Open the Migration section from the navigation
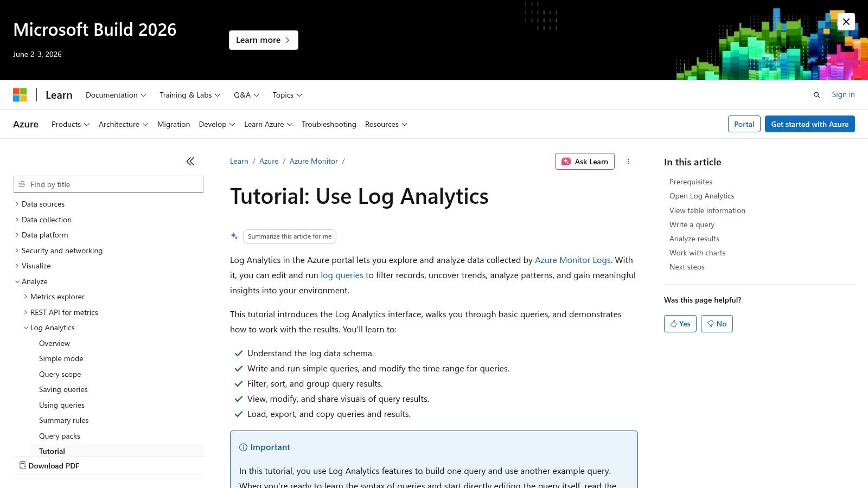 174,124
